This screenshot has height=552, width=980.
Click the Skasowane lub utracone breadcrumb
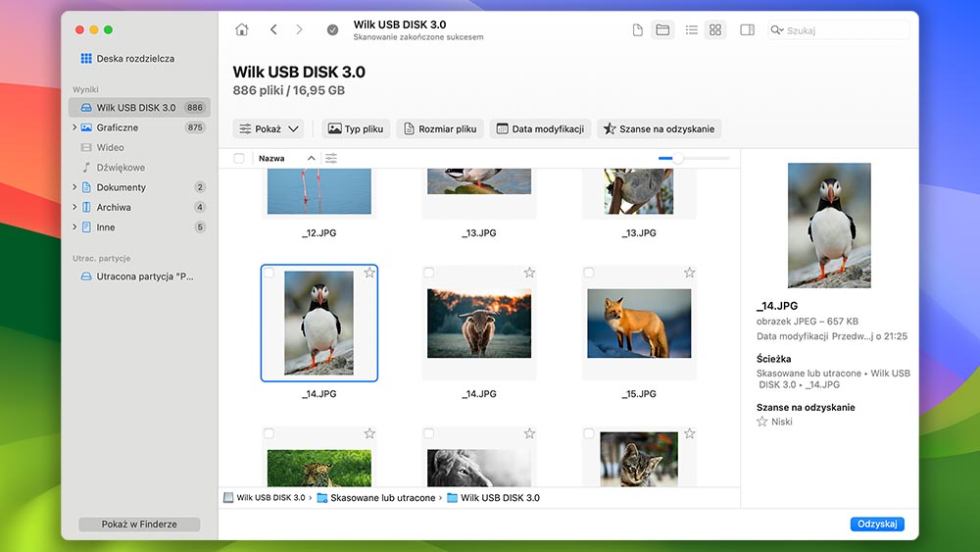pyautogui.click(x=382, y=498)
